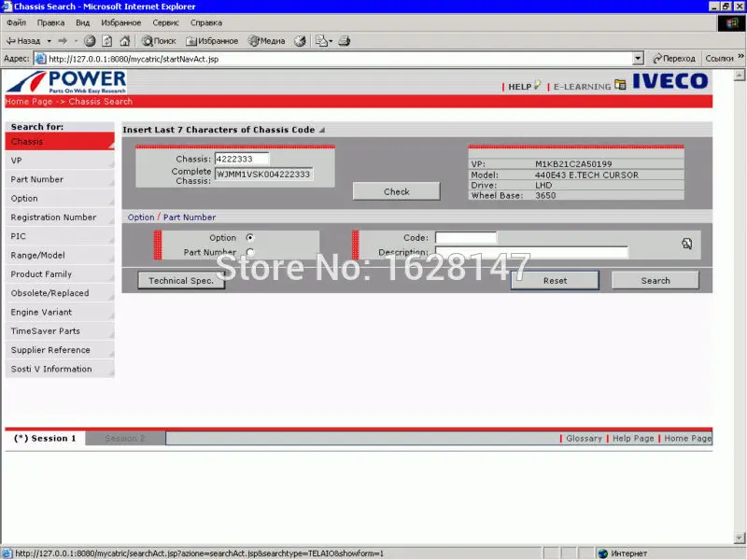Image resolution: width=747 pixels, height=560 pixels.
Task: Click the Search button
Action: point(655,281)
